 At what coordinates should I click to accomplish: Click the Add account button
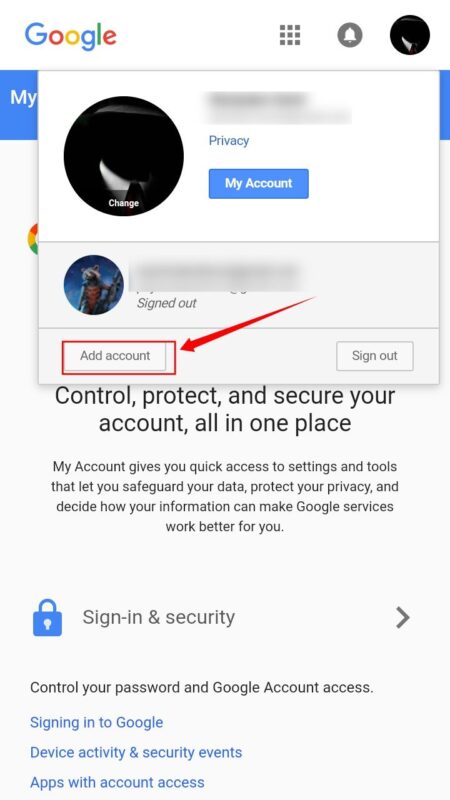coord(115,356)
